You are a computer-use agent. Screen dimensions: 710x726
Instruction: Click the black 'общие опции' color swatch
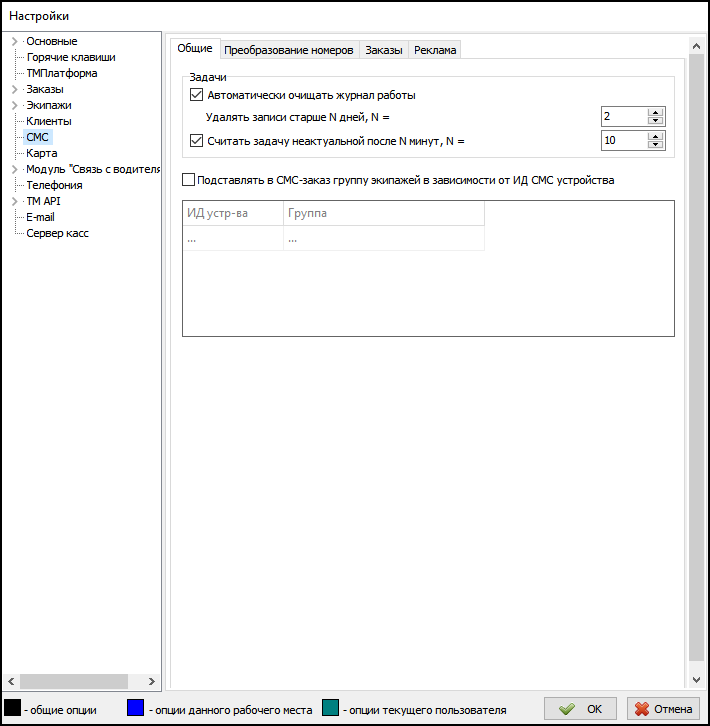[13, 709]
